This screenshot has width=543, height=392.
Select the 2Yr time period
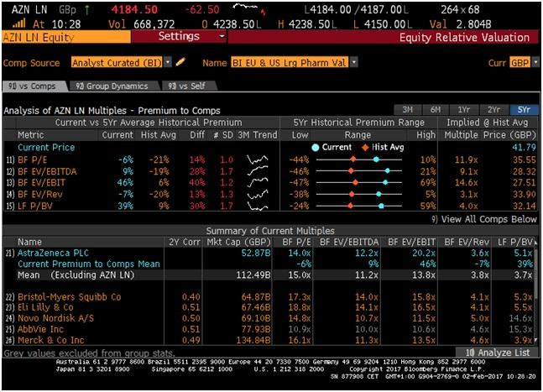tap(493, 110)
